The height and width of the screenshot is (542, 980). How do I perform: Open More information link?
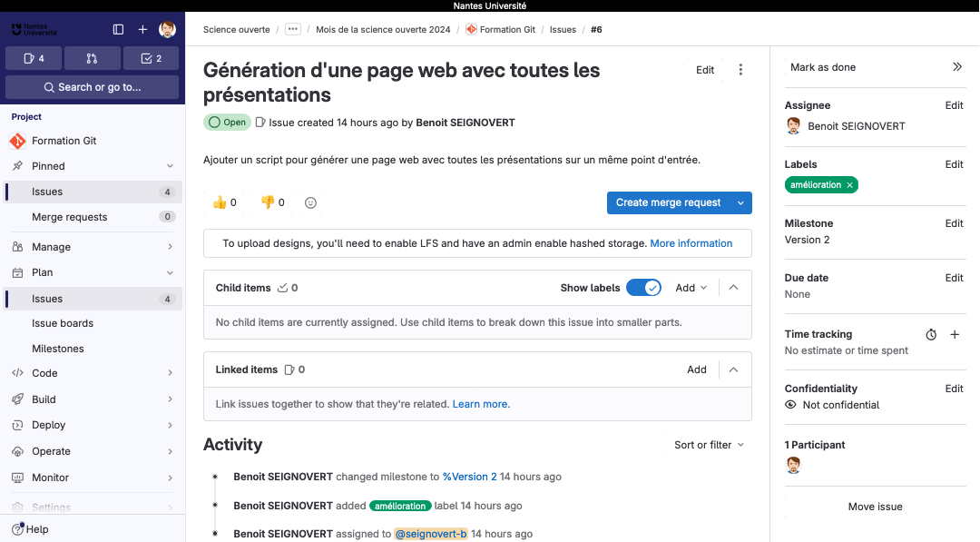[x=691, y=243]
